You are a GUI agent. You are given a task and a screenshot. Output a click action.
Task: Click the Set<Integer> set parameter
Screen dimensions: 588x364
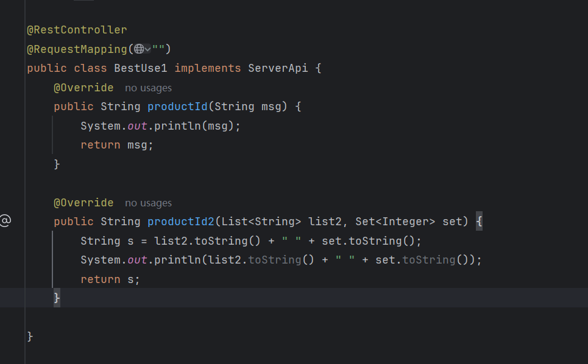coord(408,222)
